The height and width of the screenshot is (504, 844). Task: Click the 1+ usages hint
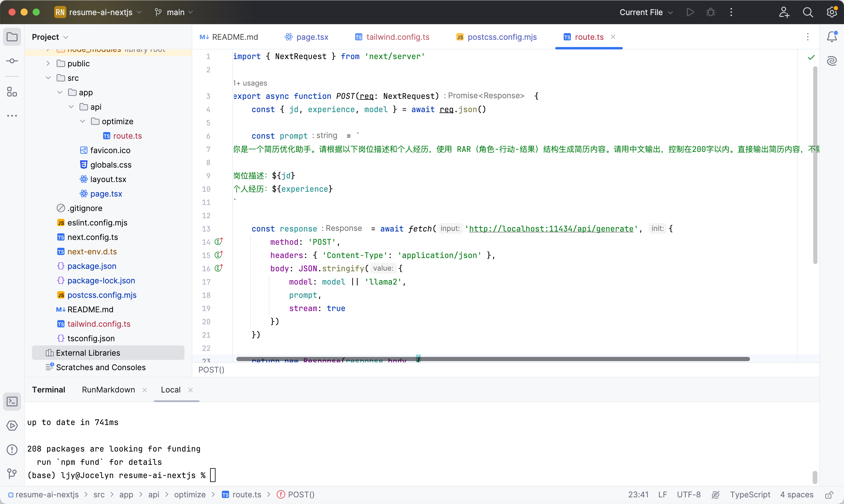tap(250, 83)
